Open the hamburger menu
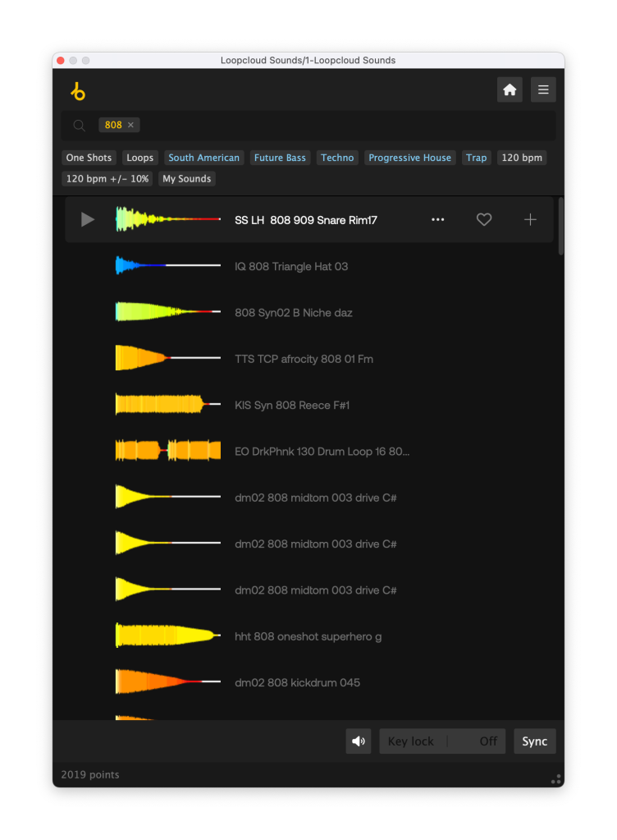 (x=543, y=90)
